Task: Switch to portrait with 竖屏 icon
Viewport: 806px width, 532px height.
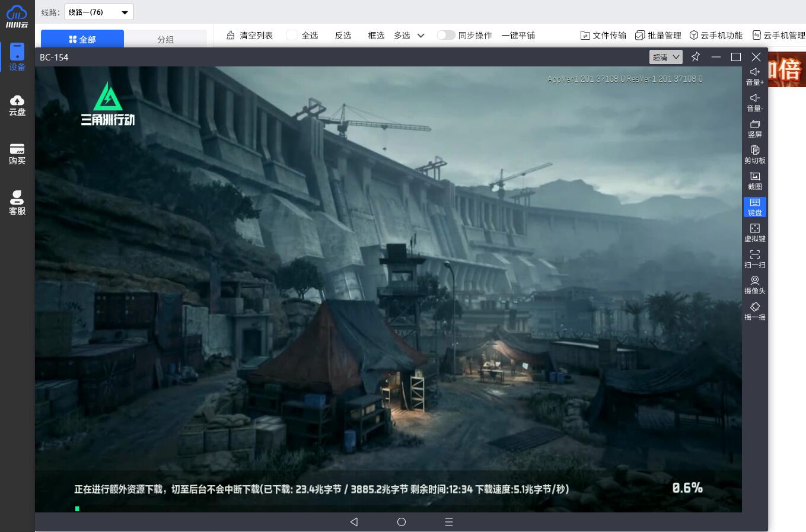Action: (755, 129)
